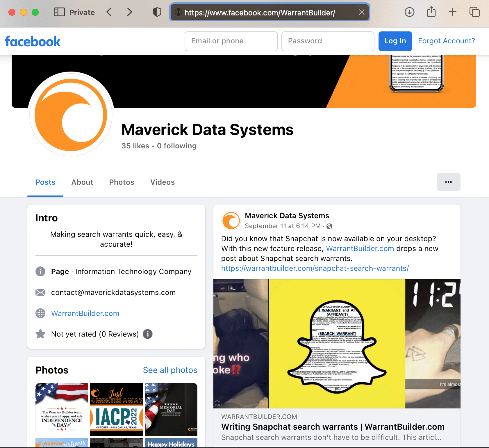Click the public audience globe on the post
Viewport: 489px width, 448px height.
[330, 226]
